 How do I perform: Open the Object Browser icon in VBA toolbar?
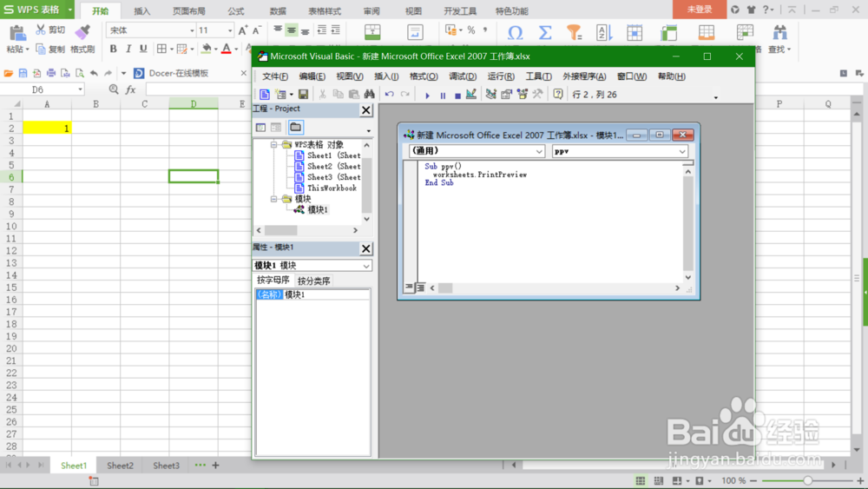[522, 94]
